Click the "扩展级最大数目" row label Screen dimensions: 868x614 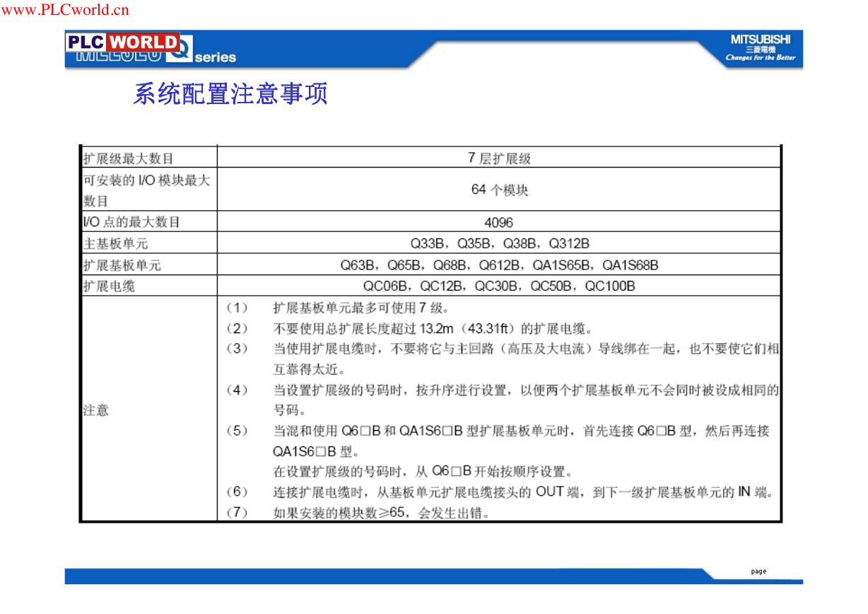click(x=128, y=158)
